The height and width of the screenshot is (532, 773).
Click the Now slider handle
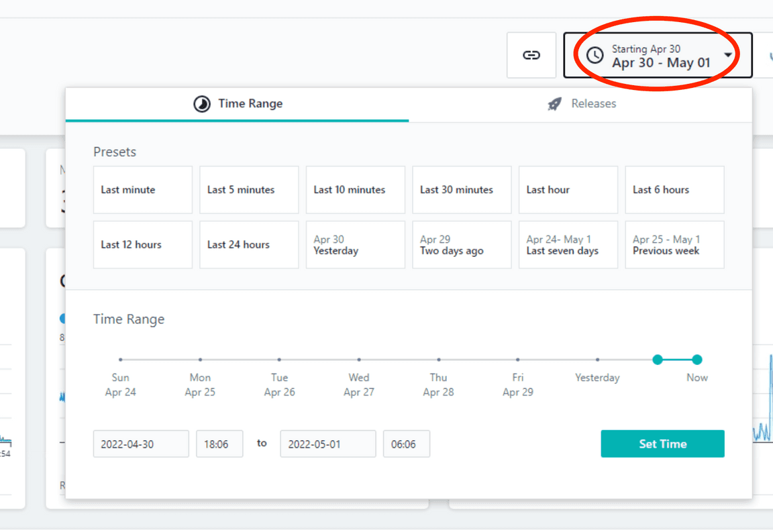click(x=697, y=360)
